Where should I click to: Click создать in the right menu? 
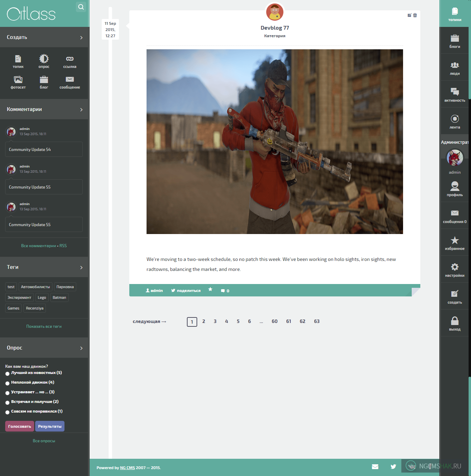pos(455,297)
